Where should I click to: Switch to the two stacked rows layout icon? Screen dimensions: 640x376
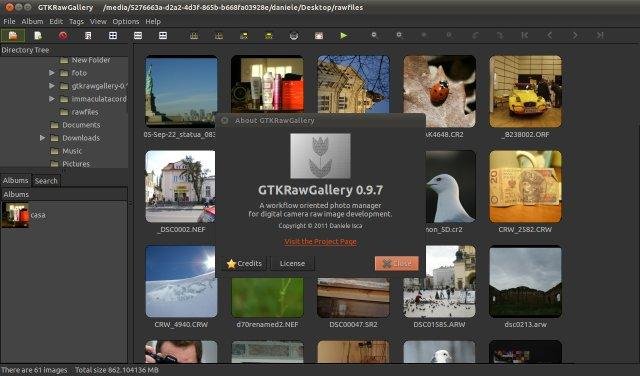(138, 36)
